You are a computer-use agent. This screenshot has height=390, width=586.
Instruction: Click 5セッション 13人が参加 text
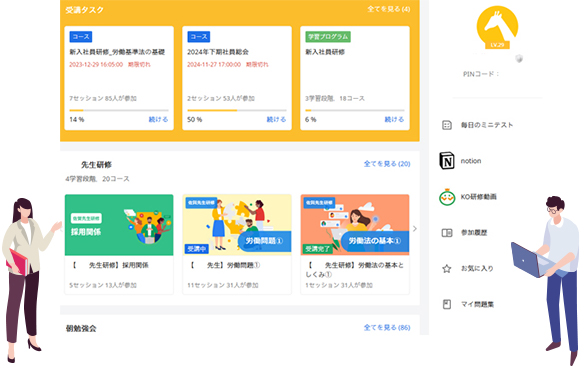(103, 285)
